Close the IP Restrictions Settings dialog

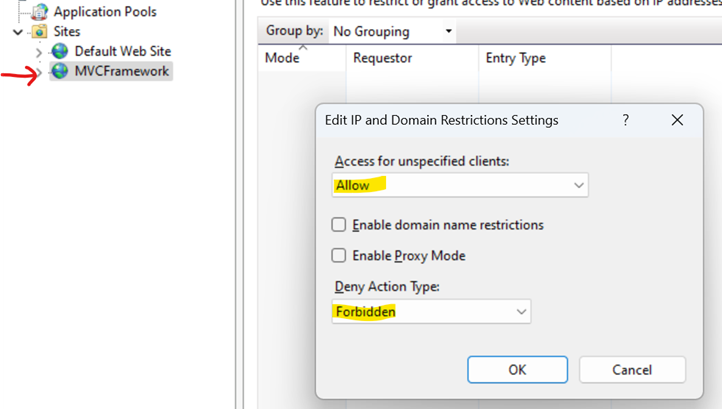677,120
